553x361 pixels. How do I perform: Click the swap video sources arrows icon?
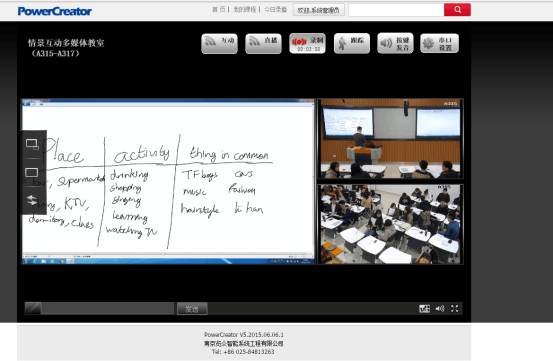(32, 200)
